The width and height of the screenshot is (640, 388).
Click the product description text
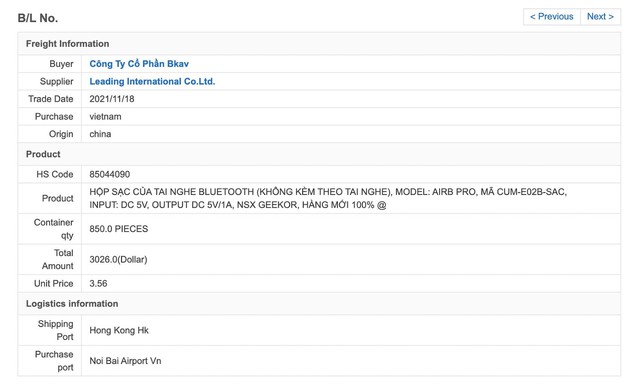click(328, 198)
